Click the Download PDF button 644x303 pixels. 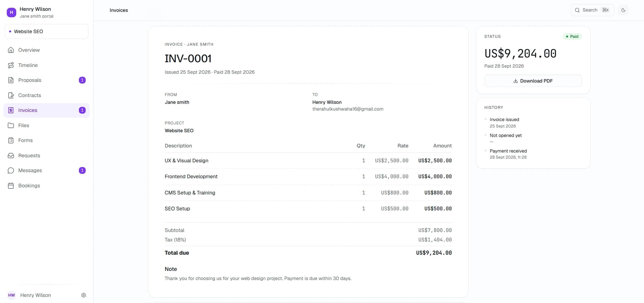533,81
